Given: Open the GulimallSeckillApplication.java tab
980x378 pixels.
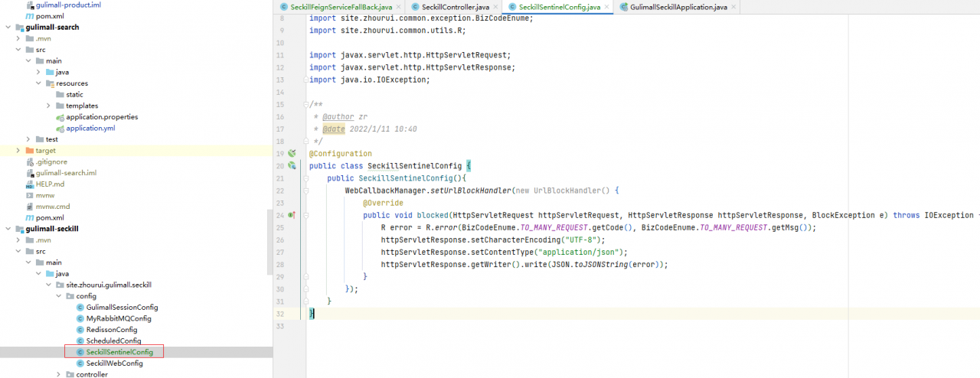Looking at the screenshot, I should (678, 7).
